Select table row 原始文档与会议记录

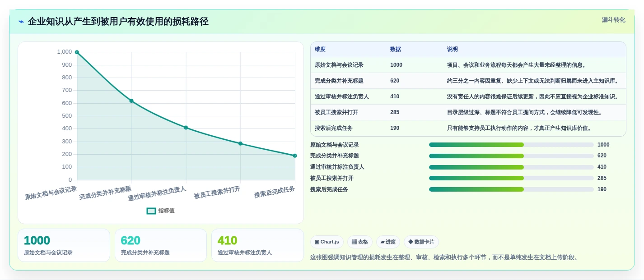(468, 65)
